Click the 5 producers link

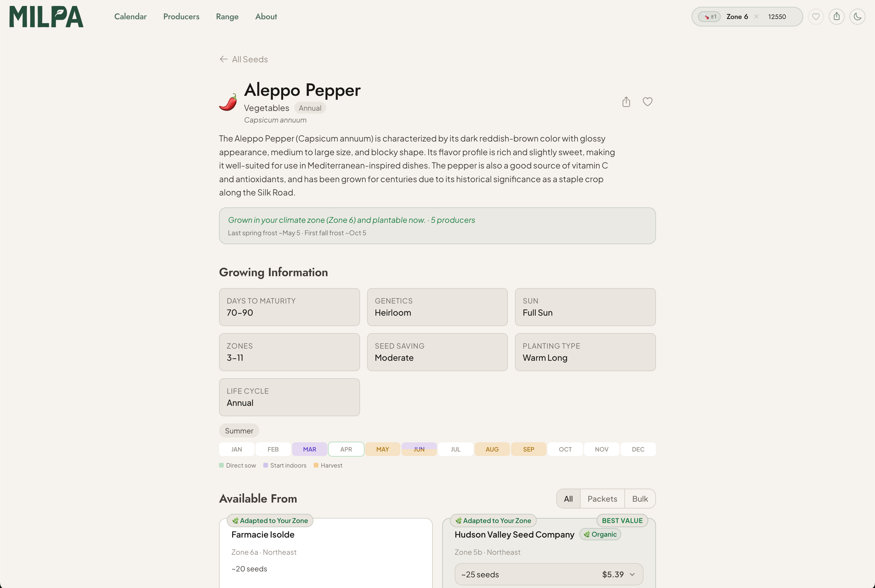(x=453, y=220)
